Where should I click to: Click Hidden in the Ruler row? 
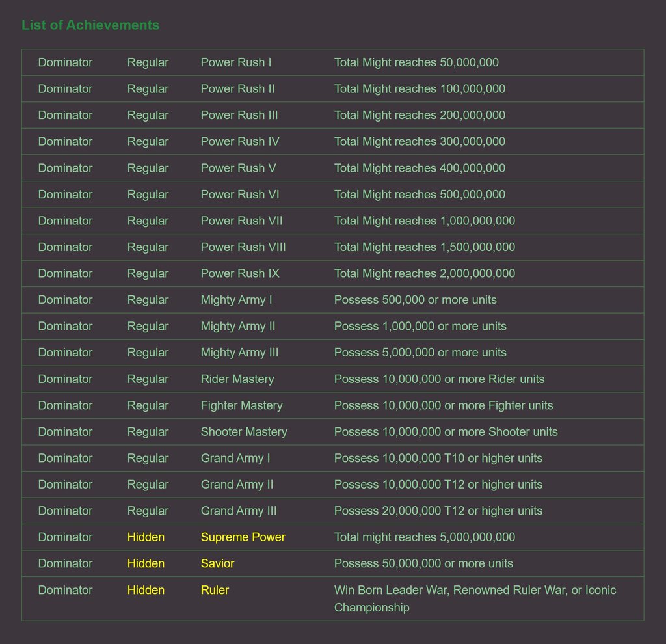click(x=146, y=591)
